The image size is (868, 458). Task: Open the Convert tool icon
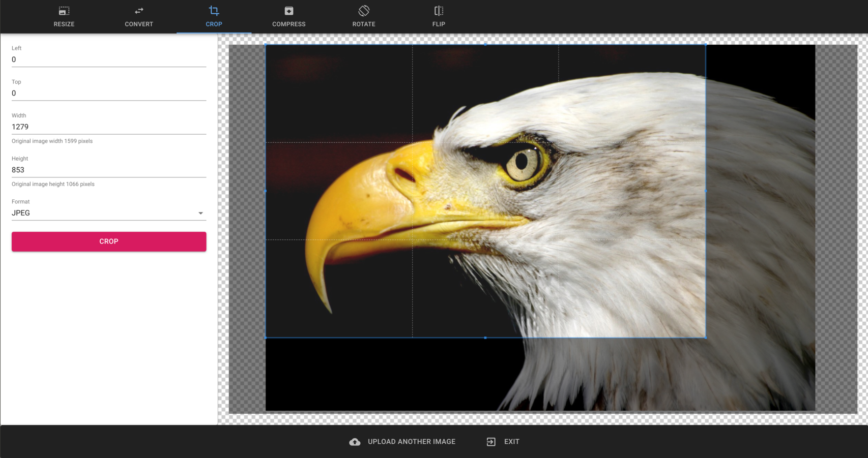coord(139,11)
